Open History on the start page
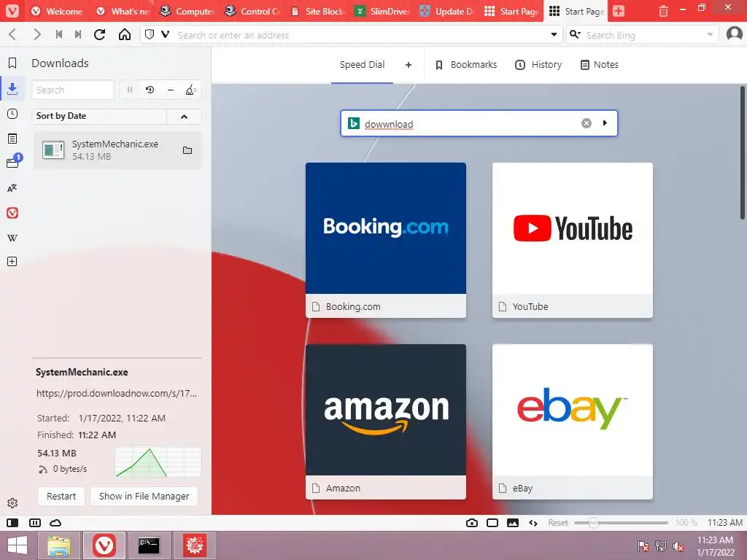The width and height of the screenshot is (747, 560). point(538,65)
